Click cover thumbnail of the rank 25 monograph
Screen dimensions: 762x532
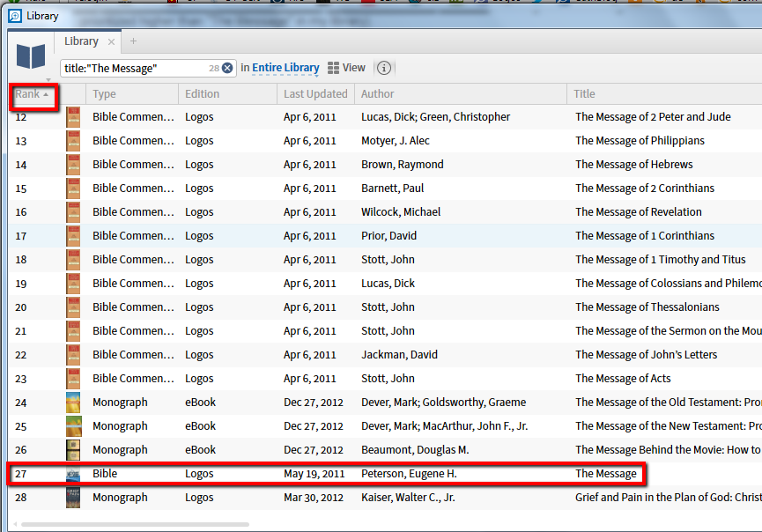(x=73, y=426)
